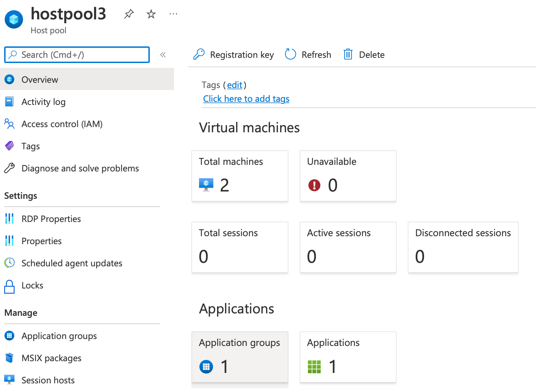Open the Unavailable machines tile
The height and width of the screenshot is (392, 536).
pyautogui.click(x=348, y=176)
